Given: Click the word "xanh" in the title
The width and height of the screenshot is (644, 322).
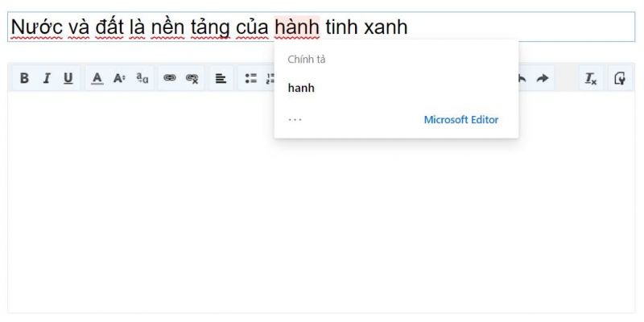Looking at the screenshot, I should click(x=386, y=27).
